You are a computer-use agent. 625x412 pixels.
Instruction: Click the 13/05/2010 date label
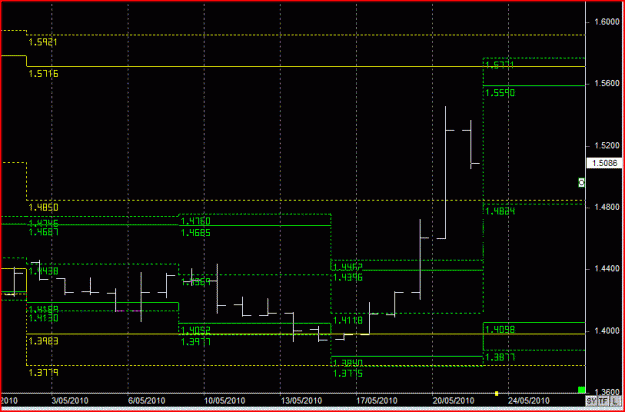click(x=301, y=400)
